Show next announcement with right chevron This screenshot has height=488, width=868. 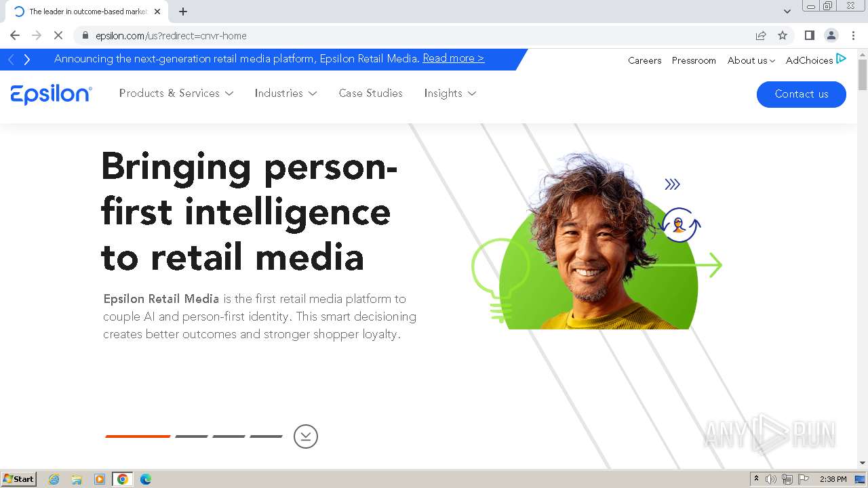(x=27, y=60)
